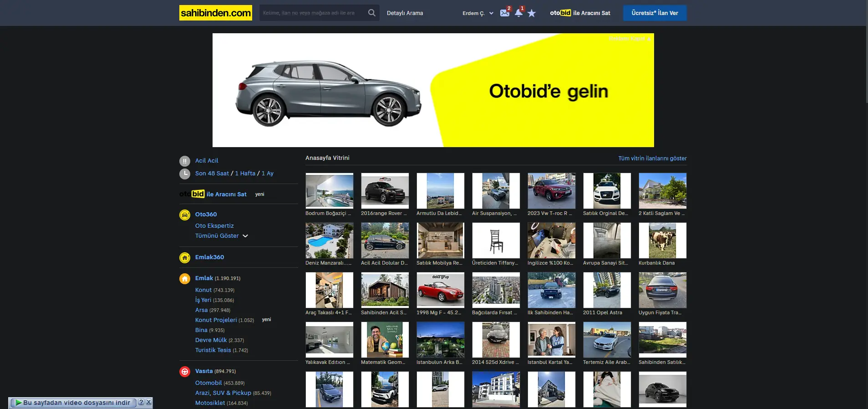Open Otomobil subcategory
Image resolution: width=868 pixels, height=409 pixels.
(x=208, y=383)
